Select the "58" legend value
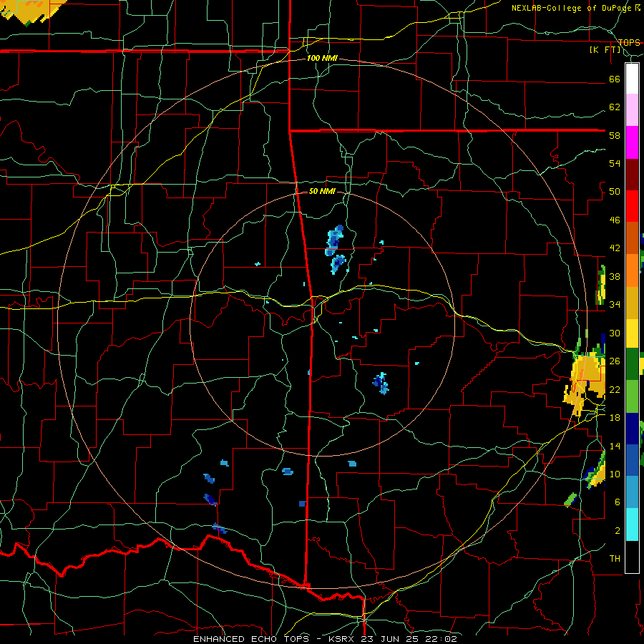Viewport: 644px width, 644px height. click(615, 135)
